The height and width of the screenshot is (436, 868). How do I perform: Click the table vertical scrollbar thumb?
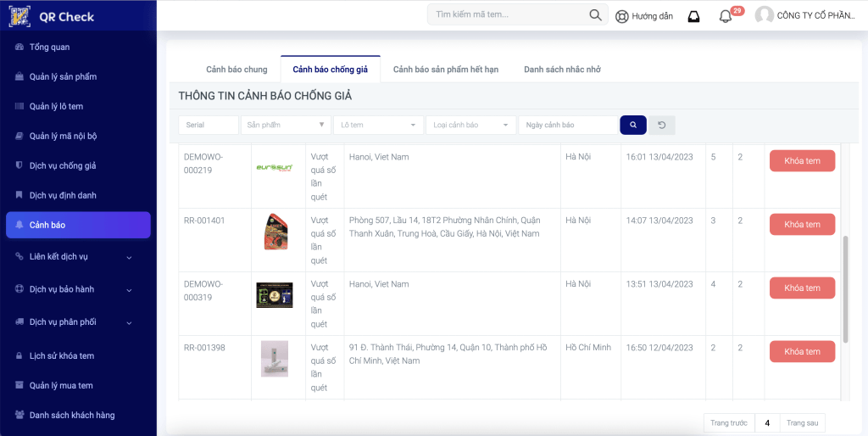(845, 289)
